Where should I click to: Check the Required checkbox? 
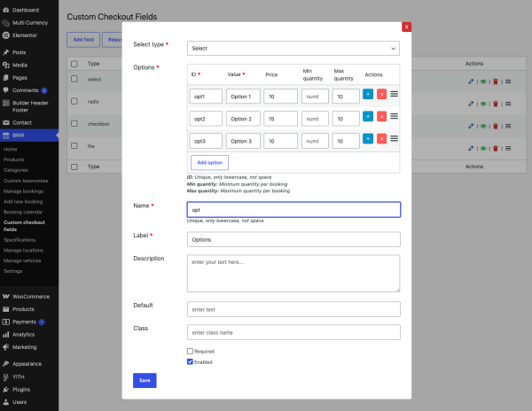(x=190, y=352)
